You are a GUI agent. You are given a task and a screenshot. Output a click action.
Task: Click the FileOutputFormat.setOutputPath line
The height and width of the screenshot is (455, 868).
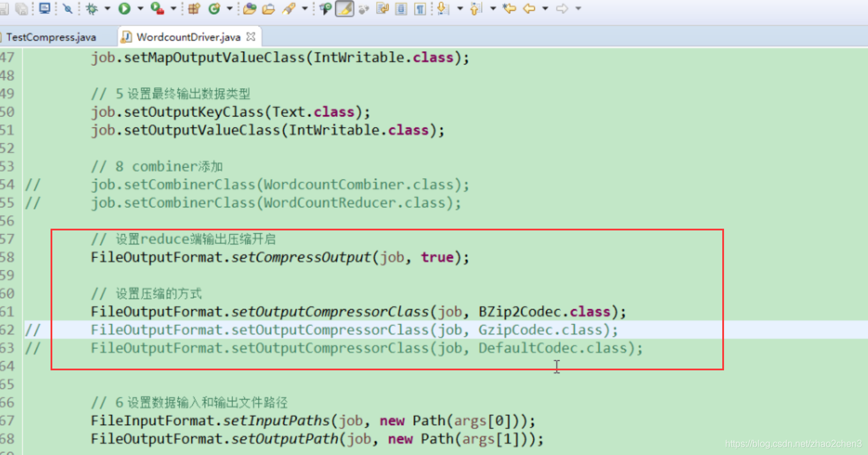[317, 439]
